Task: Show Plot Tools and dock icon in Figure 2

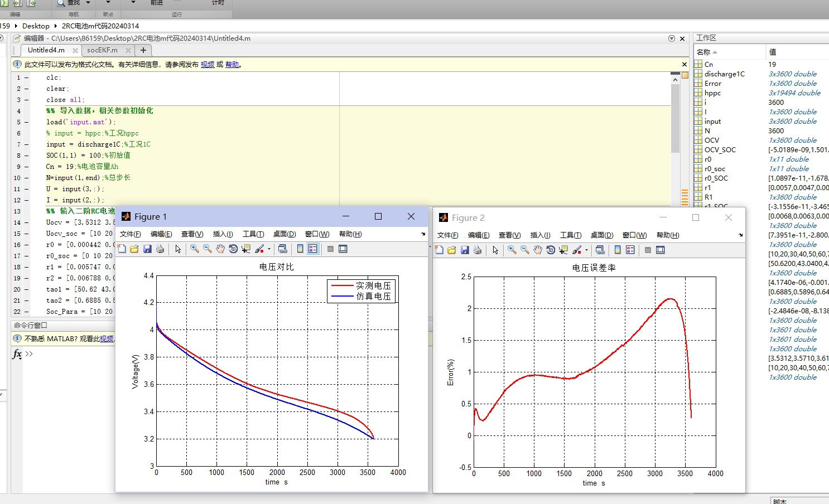Action: pyautogui.click(x=661, y=250)
